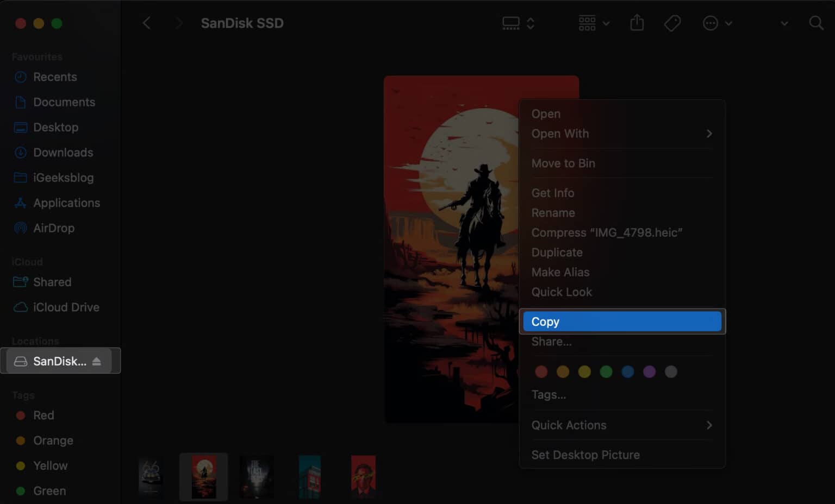
Task: Apply the purple tag color swatch
Action: click(x=649, y=371)
